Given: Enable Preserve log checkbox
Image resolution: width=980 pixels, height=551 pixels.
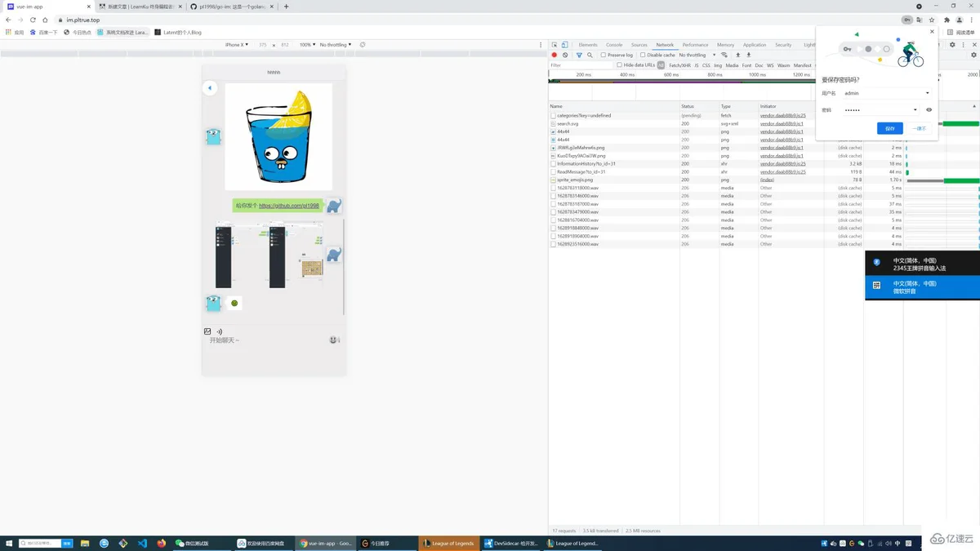Looking at the screenshot, I should 603,55.
